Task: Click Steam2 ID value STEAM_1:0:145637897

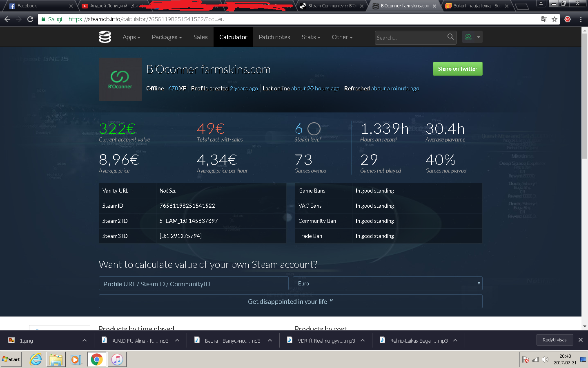Action: (189, 221)
